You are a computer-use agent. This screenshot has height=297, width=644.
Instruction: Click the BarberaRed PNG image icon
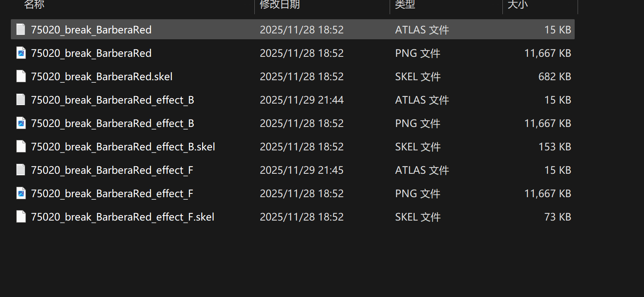21,53
